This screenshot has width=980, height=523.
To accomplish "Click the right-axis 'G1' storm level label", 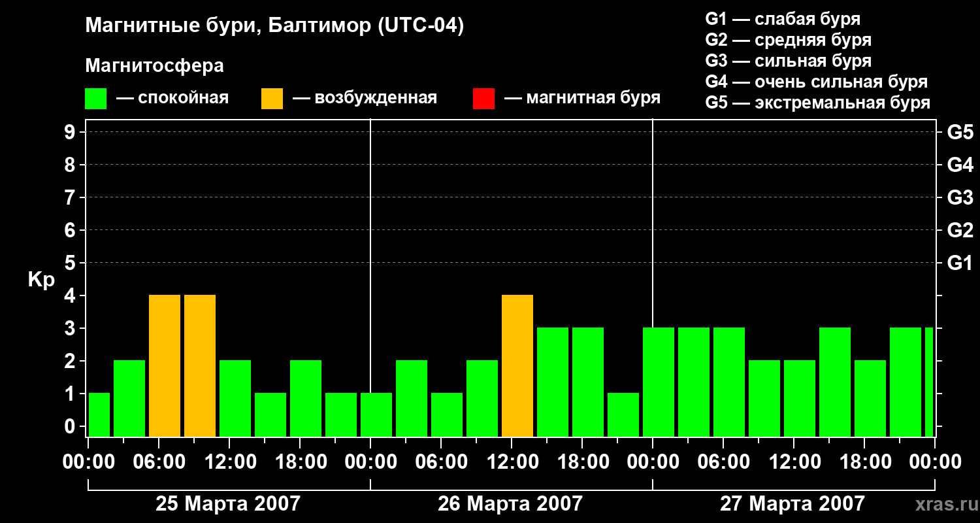I will (960, 263).
